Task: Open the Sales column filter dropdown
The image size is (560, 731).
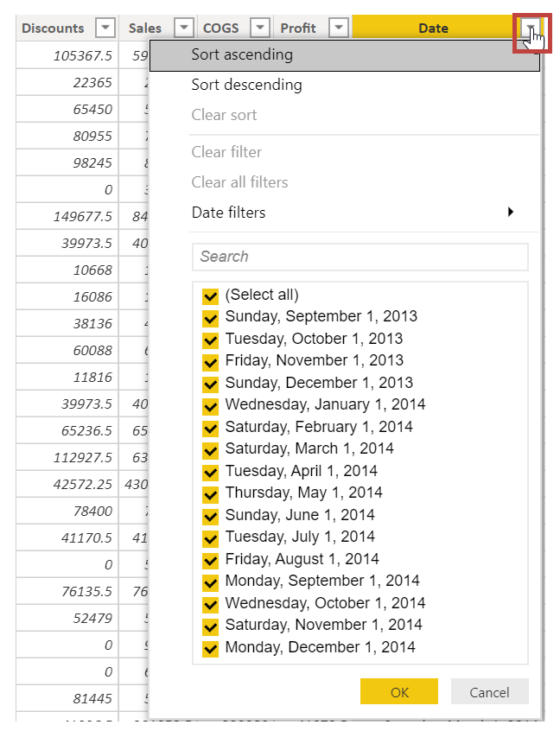Action: tap(184, 28)
